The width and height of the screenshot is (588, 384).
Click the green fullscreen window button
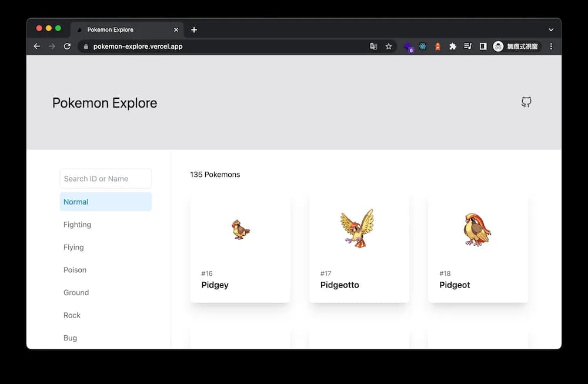(x=58, y=28)
